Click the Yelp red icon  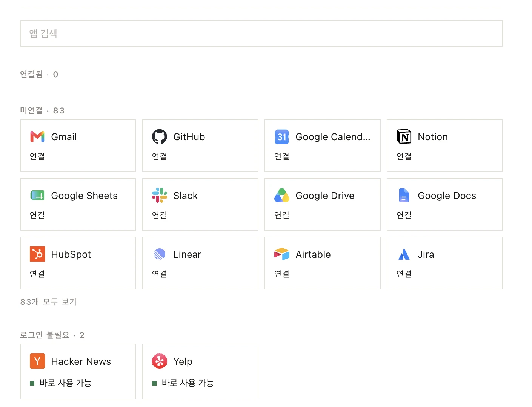(x=160, y=361)
